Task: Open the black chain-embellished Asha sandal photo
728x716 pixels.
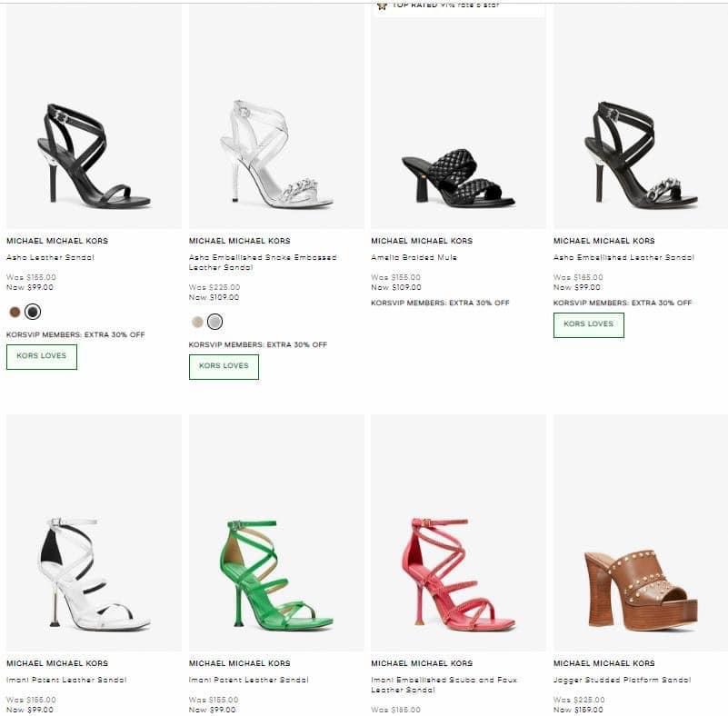Action: (x=641, y=156)
